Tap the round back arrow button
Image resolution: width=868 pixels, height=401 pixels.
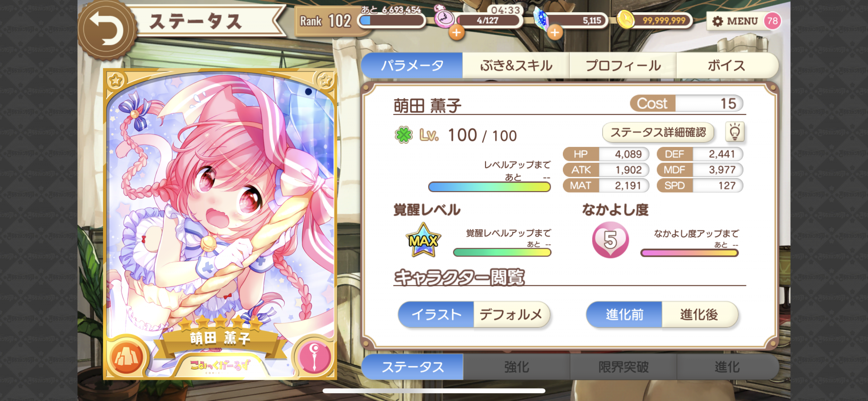[108, 30]
